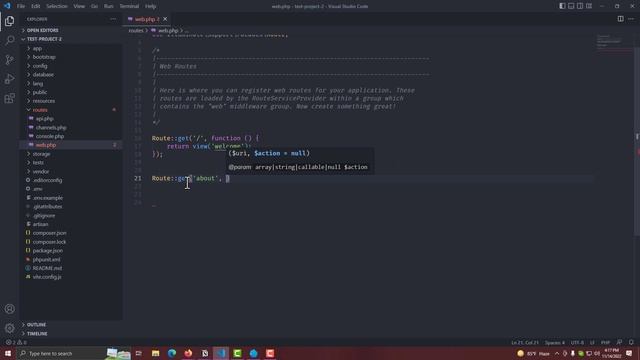Open the File menu

pyautogui.click(x=21, y=6)
